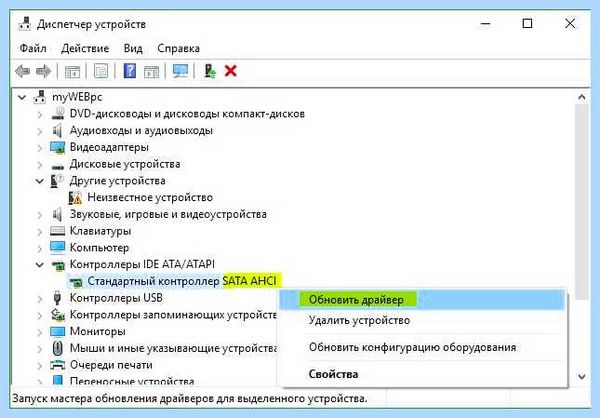Click the Компьютер monitor icon
The height and width of the screenshot is (418, 600).
pos(57,248)
